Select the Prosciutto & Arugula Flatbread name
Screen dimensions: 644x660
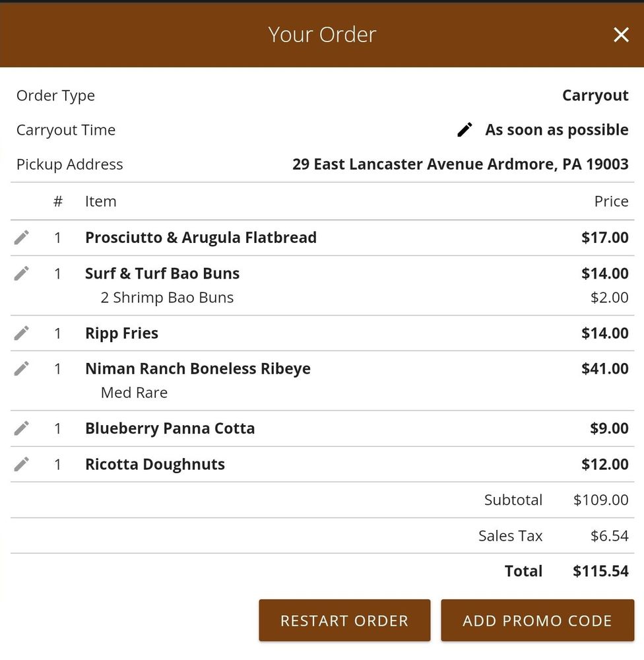pyautogui.click(x=201, y=238)
